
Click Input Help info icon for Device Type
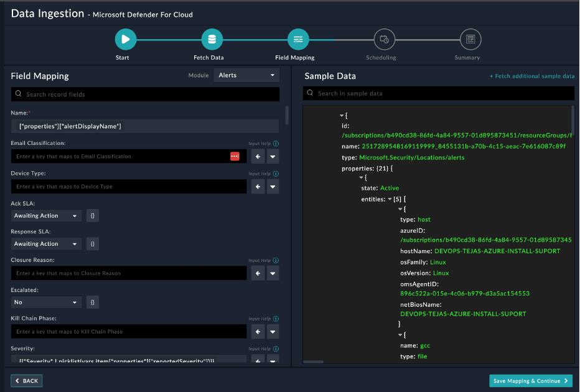coord(276,174)
